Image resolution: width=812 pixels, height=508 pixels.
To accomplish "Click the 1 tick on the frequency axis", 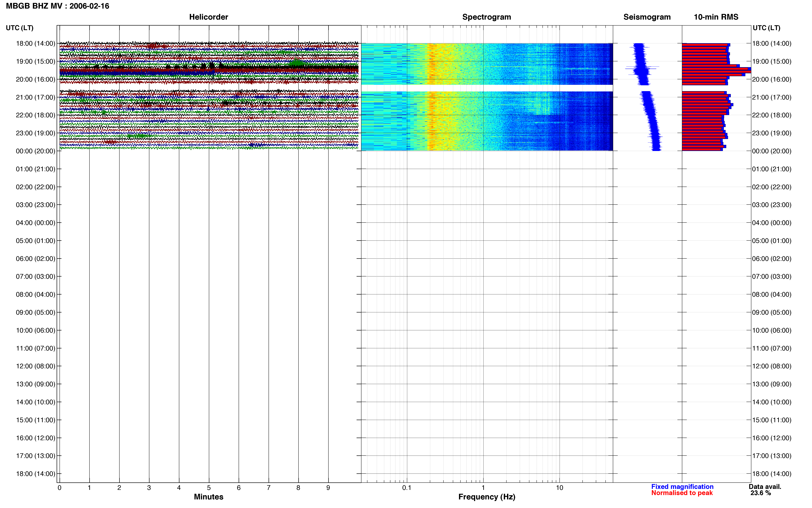I will 483,488.
